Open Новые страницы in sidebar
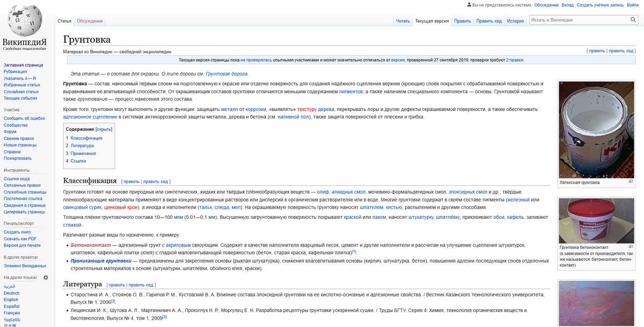 (x=20, y=145)
